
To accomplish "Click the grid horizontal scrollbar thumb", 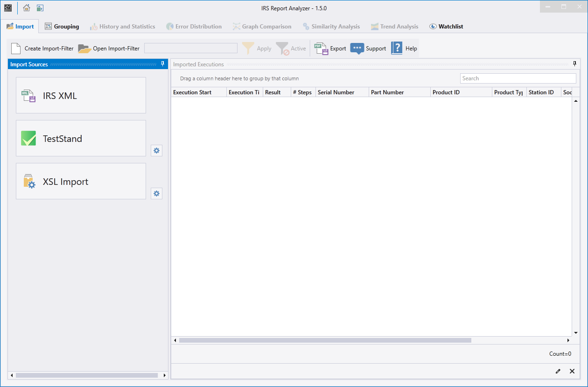I will [325, 340].
